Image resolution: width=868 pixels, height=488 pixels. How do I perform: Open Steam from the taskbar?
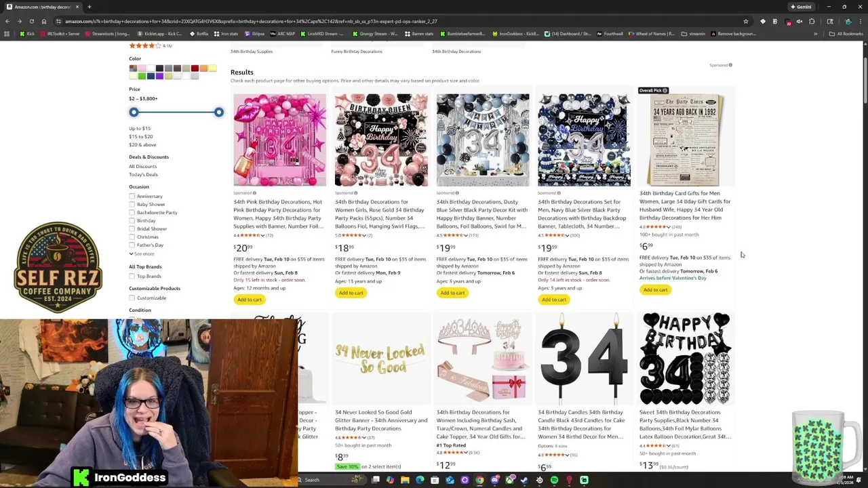click(x=524, y=480)
